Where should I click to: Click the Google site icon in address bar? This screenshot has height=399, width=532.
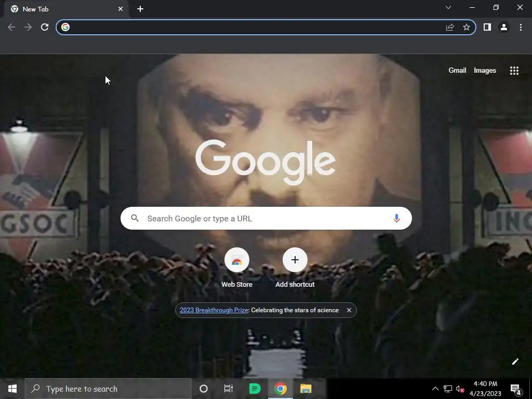[65, 27]
